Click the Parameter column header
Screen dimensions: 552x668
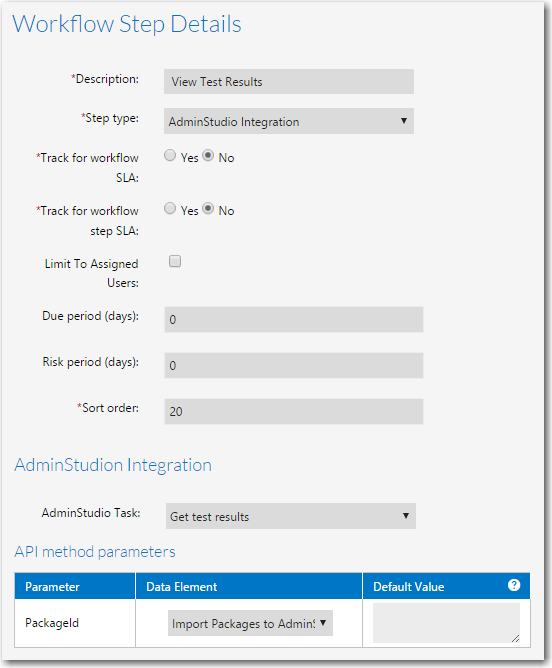coord(75,586)
